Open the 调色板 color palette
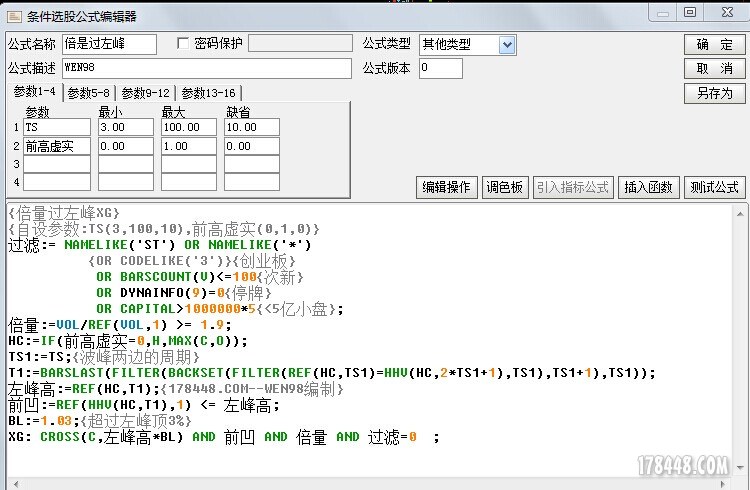The width and height of the screenshot is (750, 490). point(504,187)
